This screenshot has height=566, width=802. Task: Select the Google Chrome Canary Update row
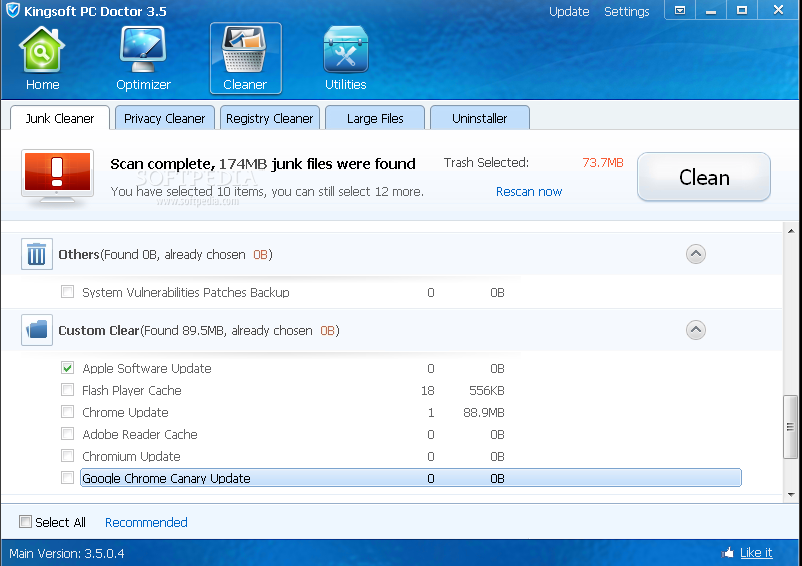(x=411, y=478)
